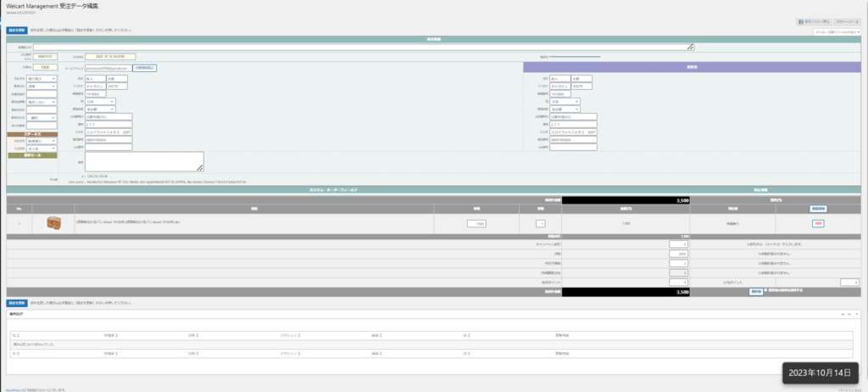Expand the shipping address prefecture dropdown
The height and width of the screenshot is (392, 868).
564,109
